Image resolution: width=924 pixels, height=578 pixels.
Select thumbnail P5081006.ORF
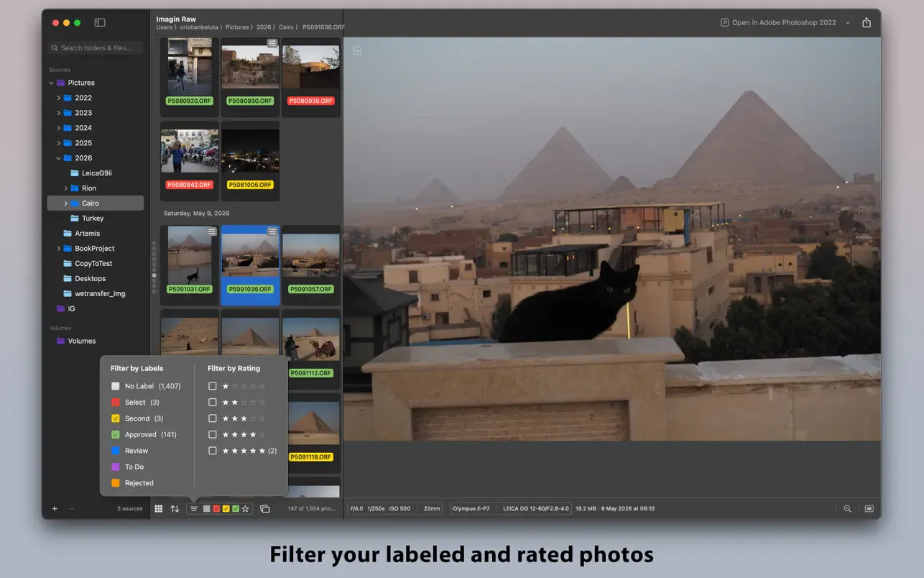point(250,160)
